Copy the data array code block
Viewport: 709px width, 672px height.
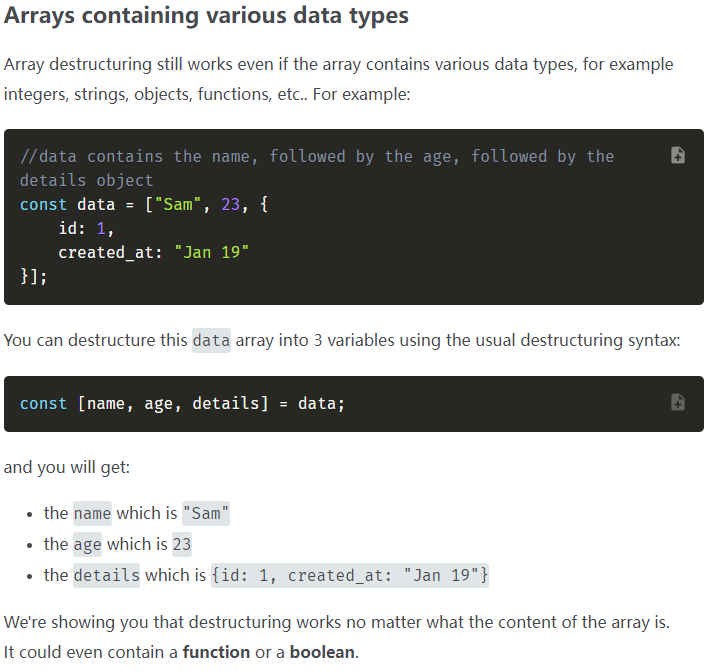coord(677,155)
